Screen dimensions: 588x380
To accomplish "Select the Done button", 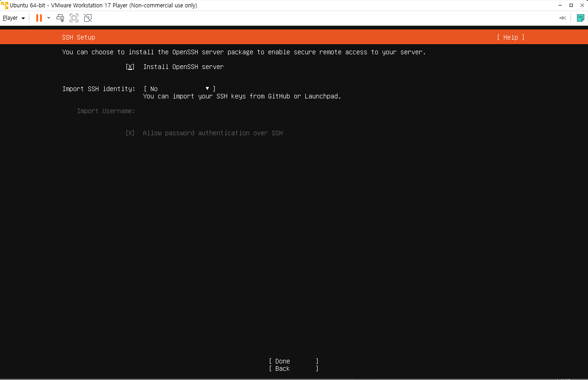I will point(294,361).
